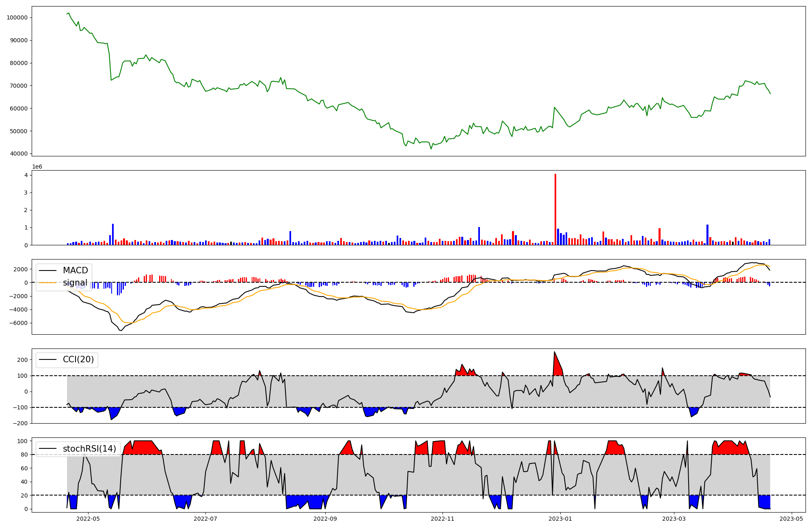Click the 1e6 exponent label above volume

tap(37, 167)
